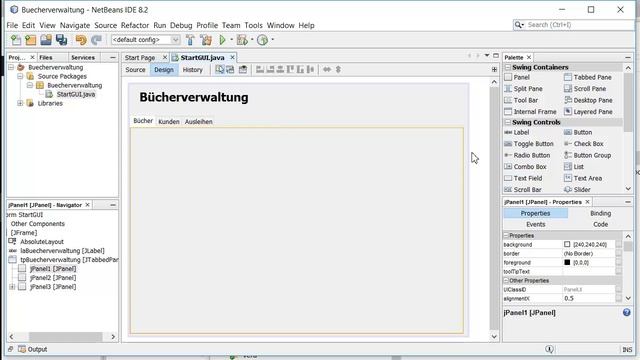Click the Preview Design icon

click(243, 69)
